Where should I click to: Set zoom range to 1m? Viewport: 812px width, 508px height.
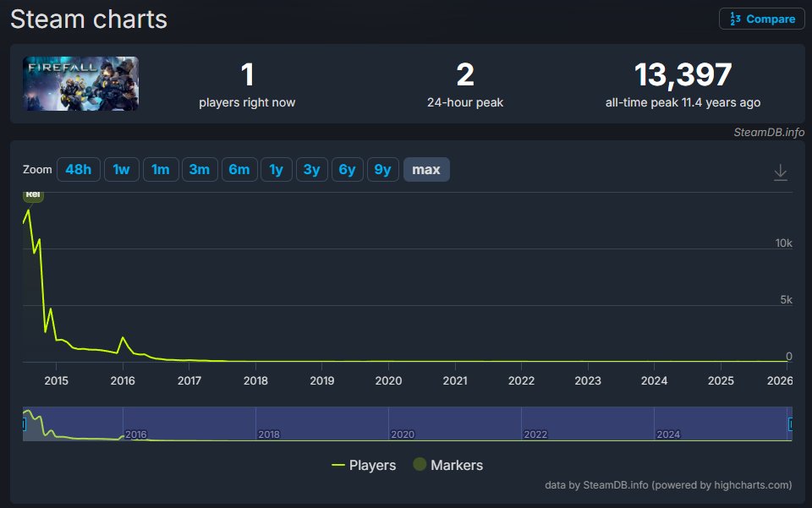(x=161, y=170)
